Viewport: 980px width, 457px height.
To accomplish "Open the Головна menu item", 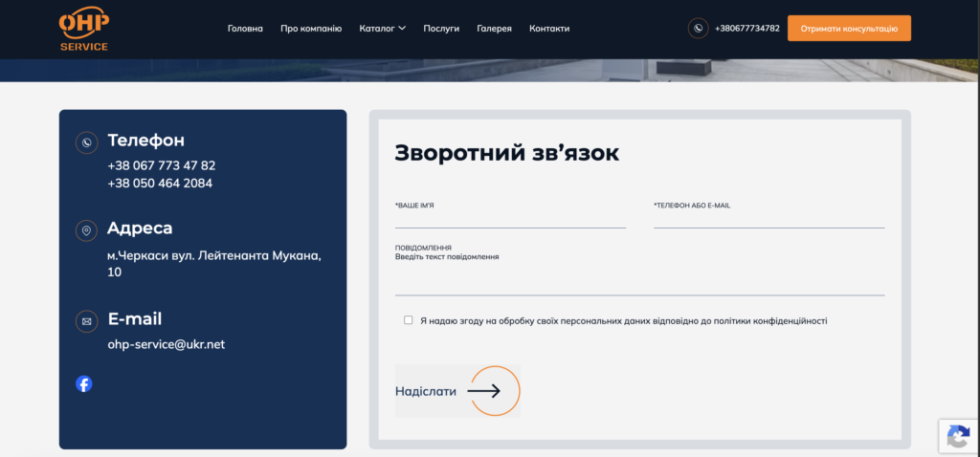I will coord(245,28).
